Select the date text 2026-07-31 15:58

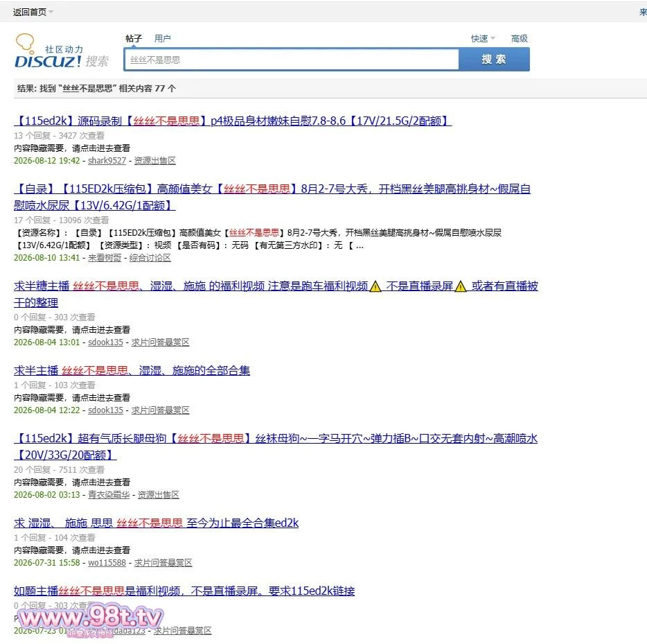tap(46, 563)
